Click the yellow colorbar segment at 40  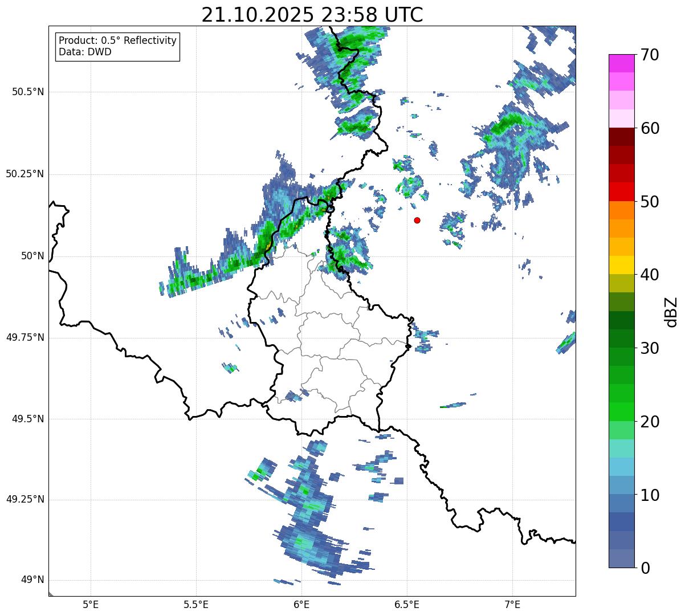coord(622,265)
